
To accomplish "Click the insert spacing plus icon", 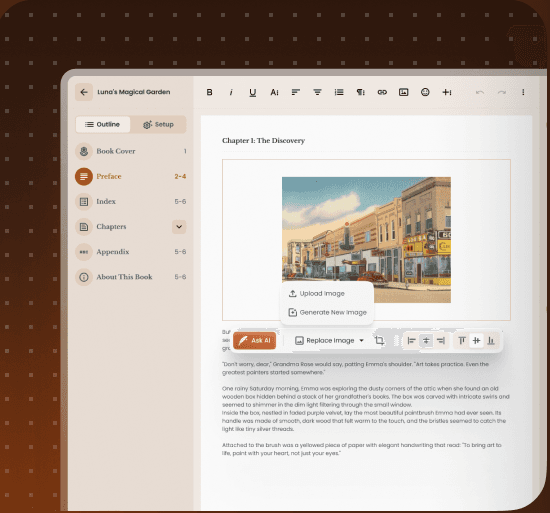I will tap(447, 92).
